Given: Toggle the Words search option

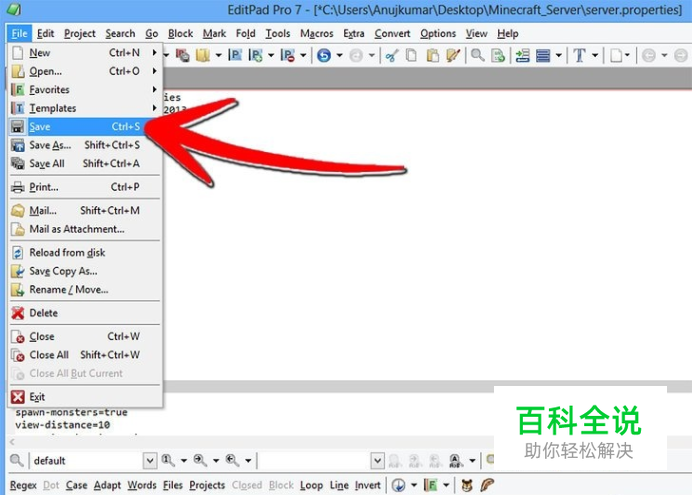Looking at the screenshot, I should click(x=142, y=485).
